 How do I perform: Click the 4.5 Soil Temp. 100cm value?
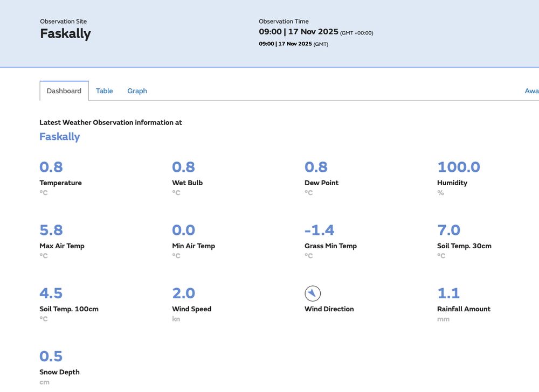pos(51,293)
